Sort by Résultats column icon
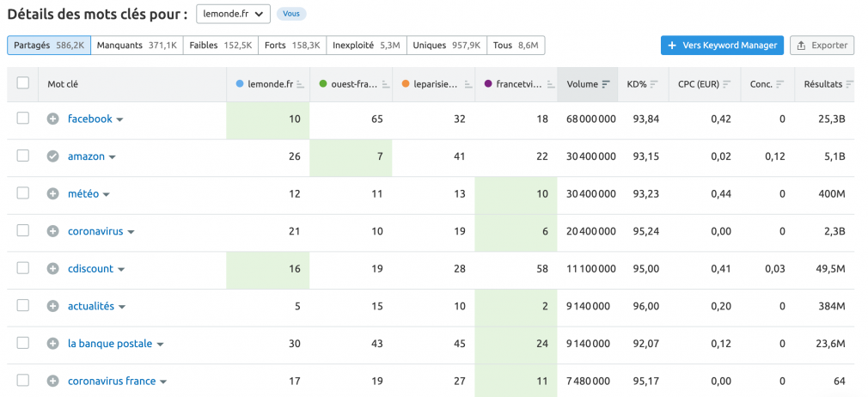The image size is (868, 397). pyautogui.click(x=850, y=84)
